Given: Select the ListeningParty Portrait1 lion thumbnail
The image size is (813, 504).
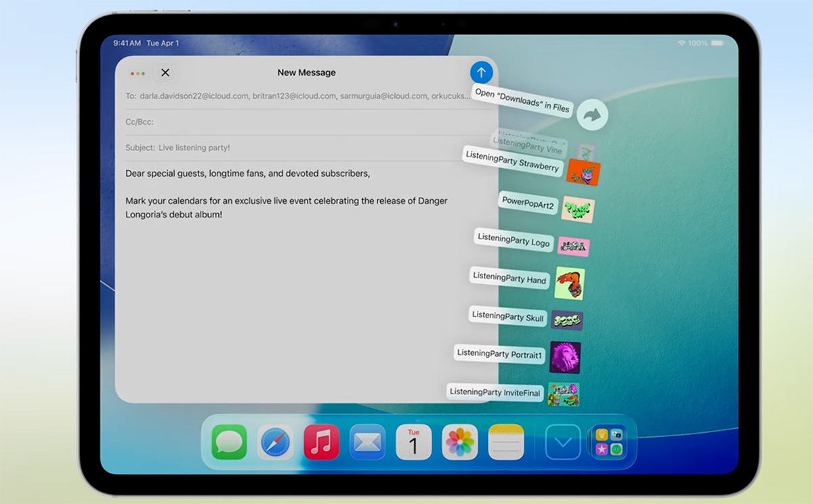Looking at the screenshot, I should 564,356.
